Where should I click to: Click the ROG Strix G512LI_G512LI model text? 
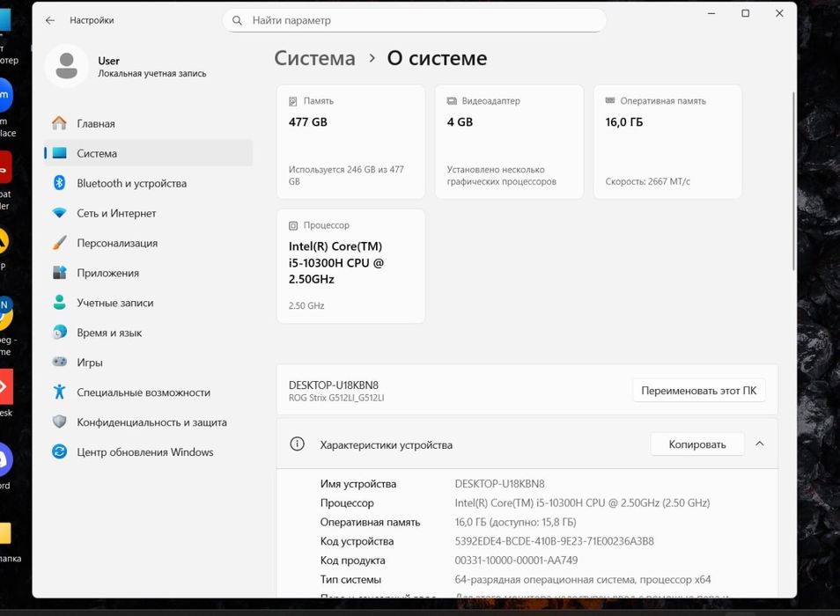[336, 398]
